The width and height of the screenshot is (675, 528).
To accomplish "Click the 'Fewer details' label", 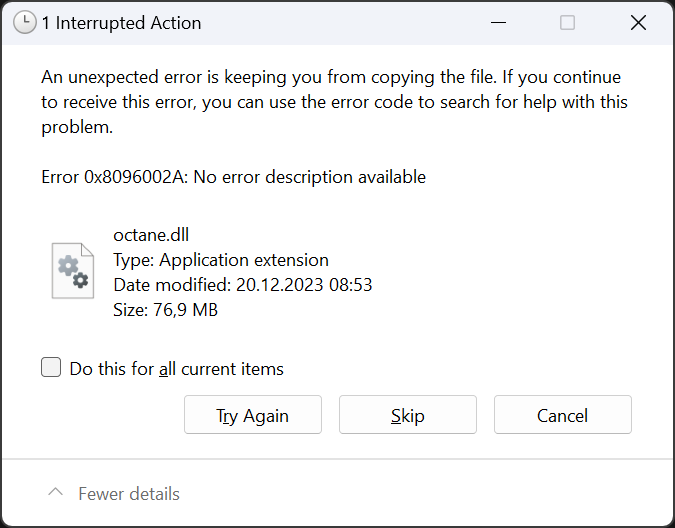I will point(129,494).
